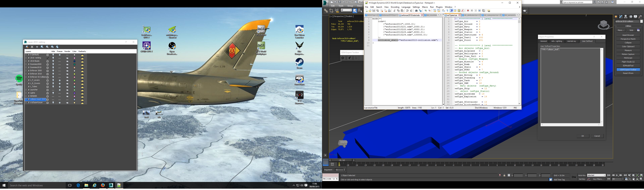644x190 pixels.
Task: Click the Pan View hand icon
Action: pyautogui.click(x=633, y=179)
